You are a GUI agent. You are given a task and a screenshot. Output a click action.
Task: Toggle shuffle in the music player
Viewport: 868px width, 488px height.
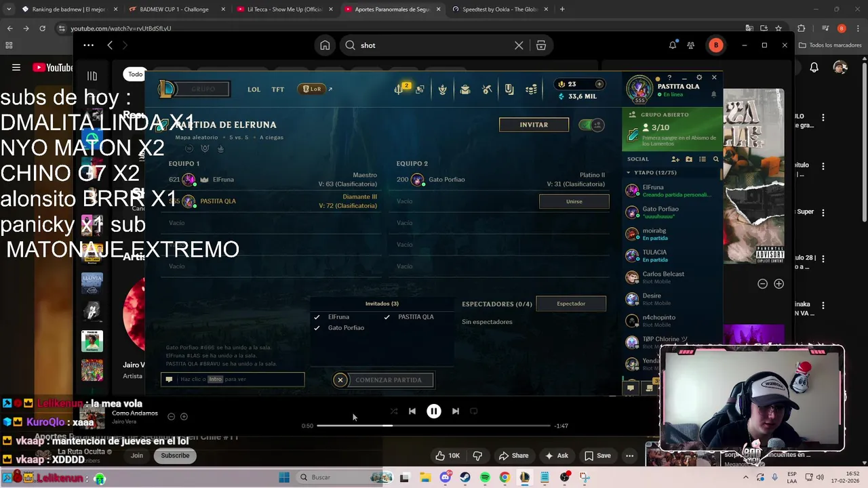[394, 411]
